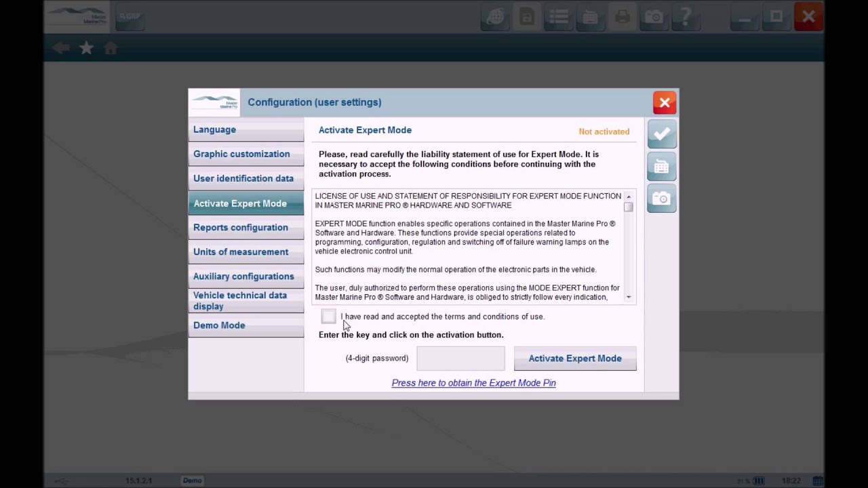868x488 pixels.
Task: Focus the 4-digit password field
Action: pyautogui.click(x=460, y=359)
